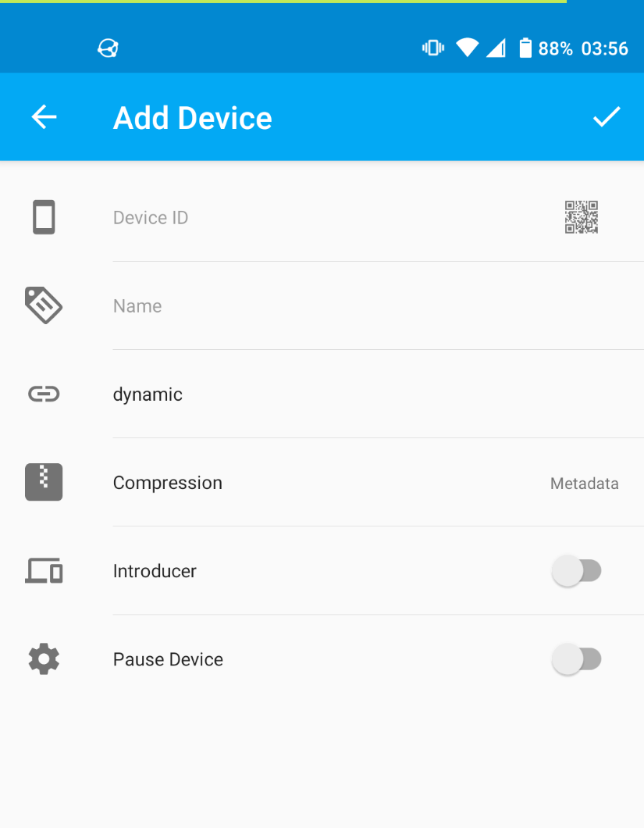Tap the Syncthing status bar icon
Viewport: 644px width, 828px height.
click(x=108, y=48)
